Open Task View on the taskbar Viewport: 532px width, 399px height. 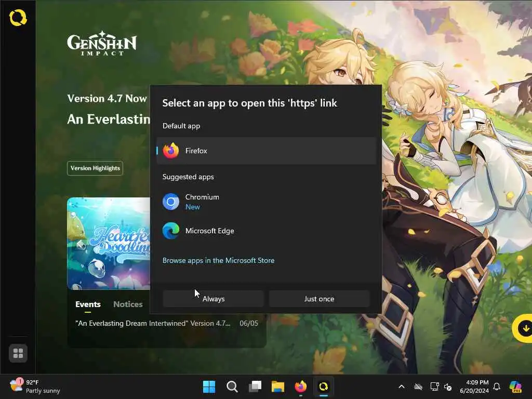tap(255, 387)
